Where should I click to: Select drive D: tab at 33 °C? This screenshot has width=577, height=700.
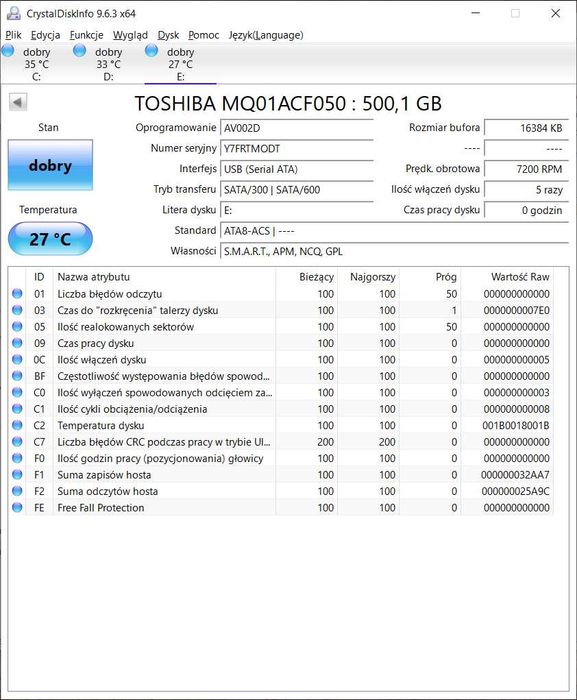click(108, 64)
